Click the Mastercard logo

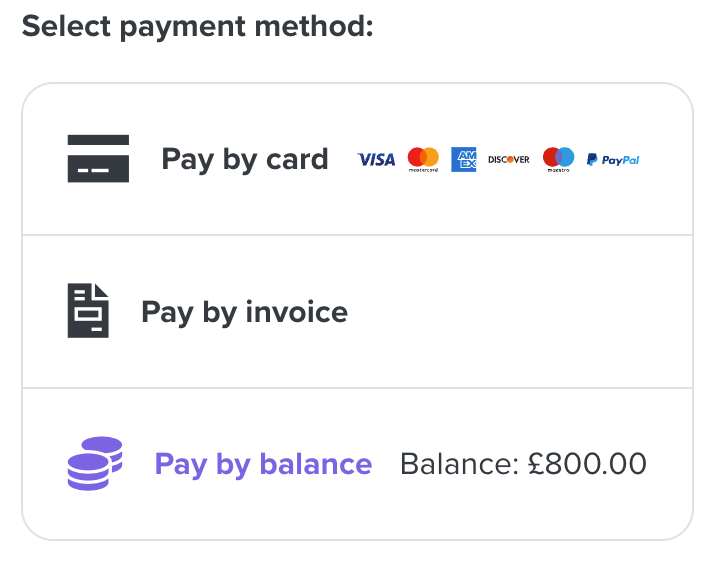coord(423,159)
